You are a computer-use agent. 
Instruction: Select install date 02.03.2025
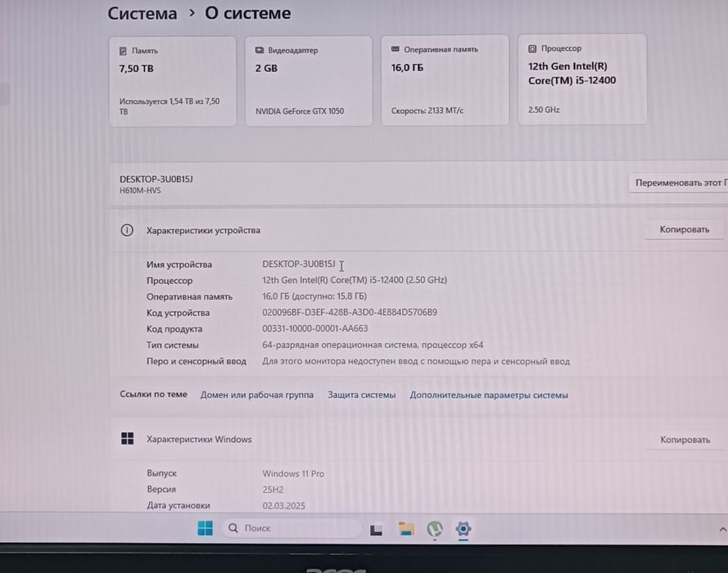click(283, 506)
